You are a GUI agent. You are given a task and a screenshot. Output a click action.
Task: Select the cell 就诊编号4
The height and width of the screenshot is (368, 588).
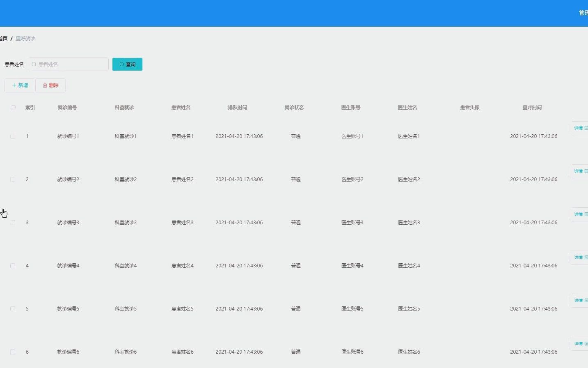tap(68, 266)
